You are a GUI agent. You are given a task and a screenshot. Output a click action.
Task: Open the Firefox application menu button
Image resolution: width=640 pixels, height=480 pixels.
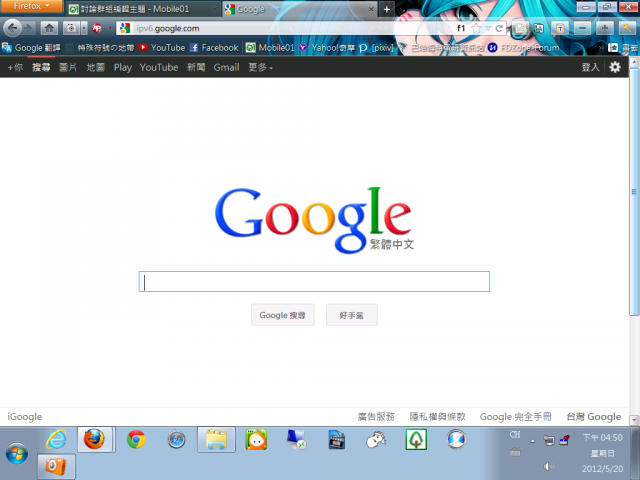pyautogui.click(x=31, y=6)
